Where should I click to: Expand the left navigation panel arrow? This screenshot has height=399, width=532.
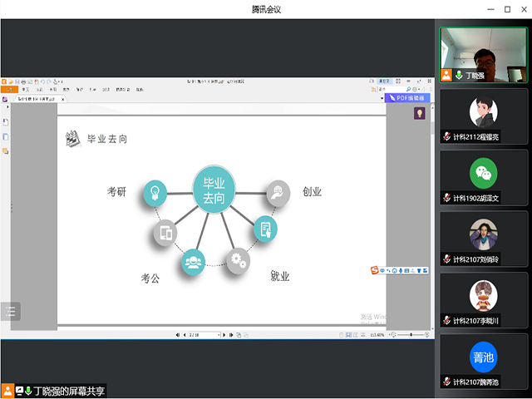(x=7, y=107)
